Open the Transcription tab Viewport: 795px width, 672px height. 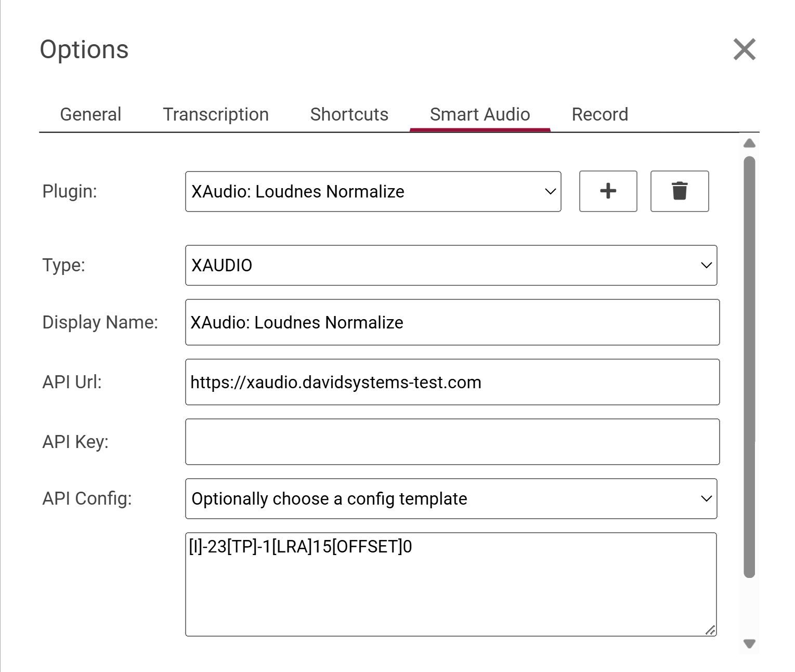216,114
